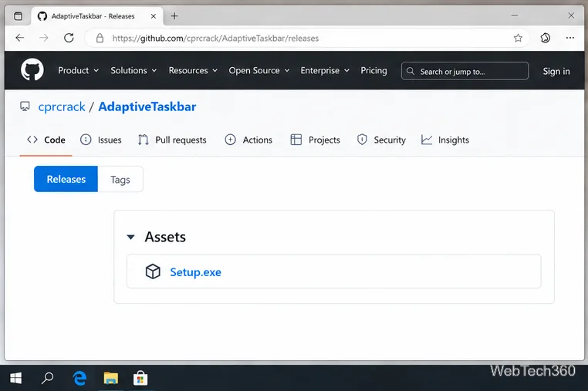Click the GitHub Octocat logo
This screenshot has width=588, height=391.
(32, 69)
